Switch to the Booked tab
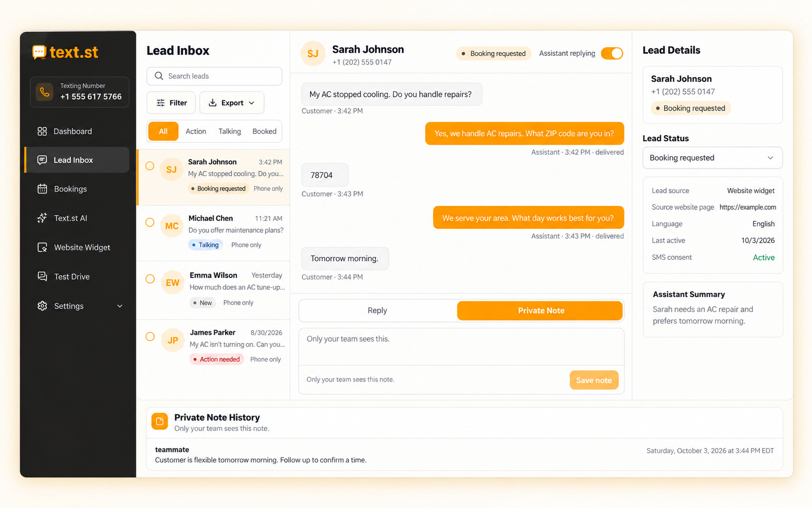Viewport: 812px width, 508px height. click(x=264, y=132)
